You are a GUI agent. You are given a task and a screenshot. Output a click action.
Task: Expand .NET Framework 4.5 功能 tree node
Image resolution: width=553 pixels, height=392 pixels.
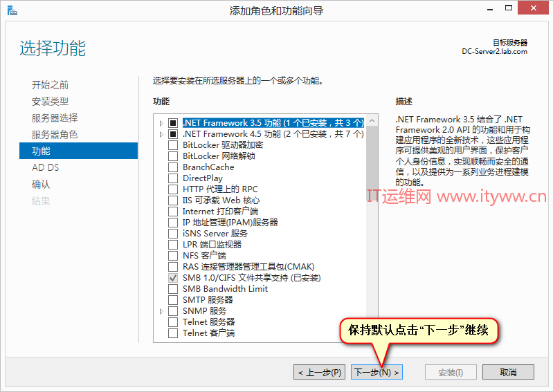point(161,135)
